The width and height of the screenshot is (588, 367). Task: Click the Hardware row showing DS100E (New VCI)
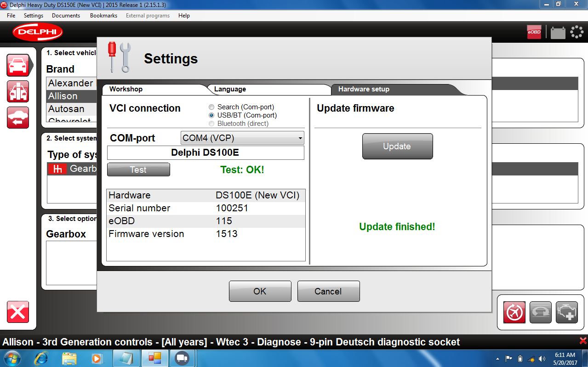[x=206, y=195]
